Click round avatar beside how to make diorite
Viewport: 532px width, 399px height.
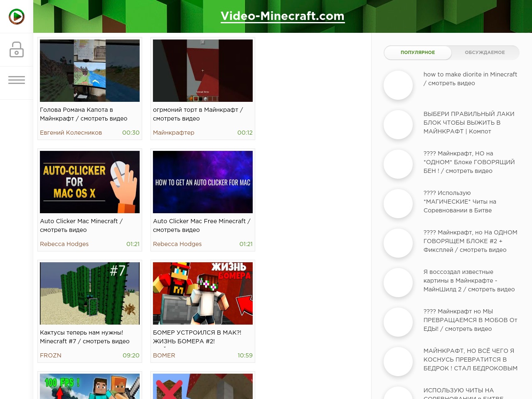click(398, 85)
